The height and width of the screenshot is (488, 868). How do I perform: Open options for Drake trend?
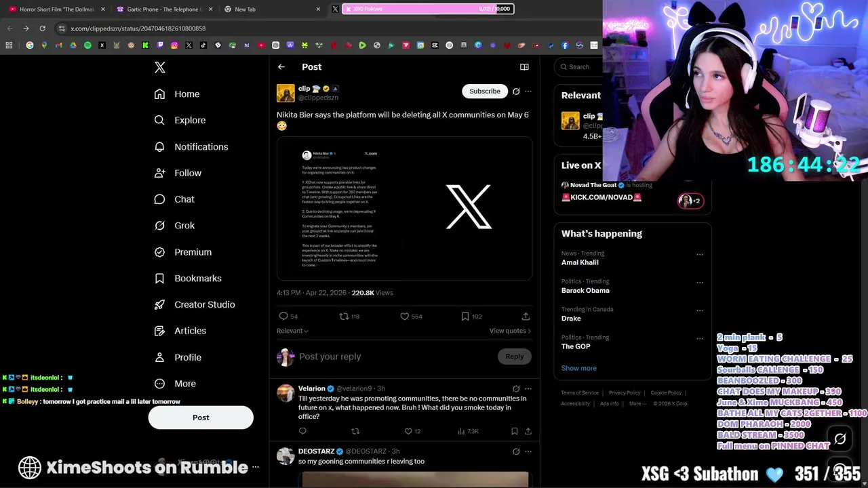click(700, 310)
